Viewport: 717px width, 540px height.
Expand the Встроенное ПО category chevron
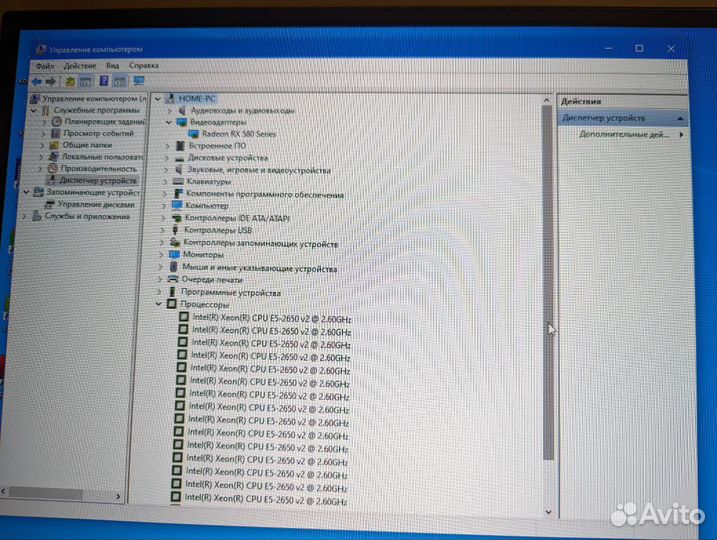[x=168, y=146]
